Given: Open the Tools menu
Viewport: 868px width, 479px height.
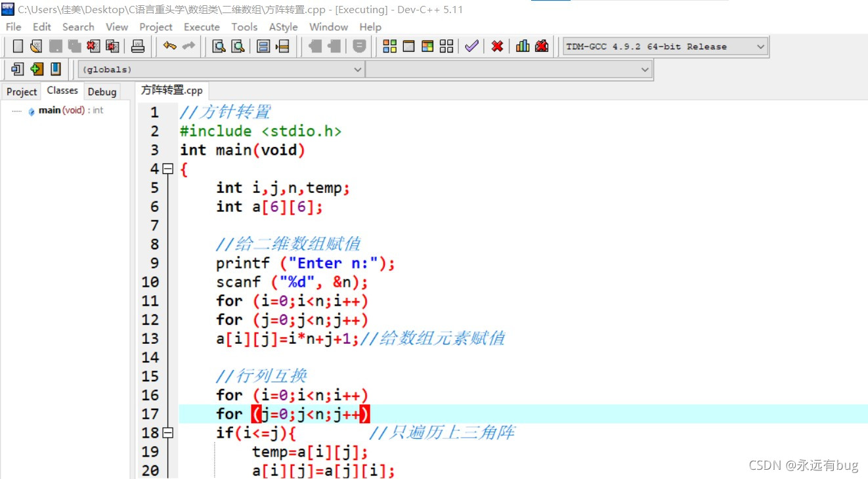Looking at the screenshot, I should click(x=244, y=27).
